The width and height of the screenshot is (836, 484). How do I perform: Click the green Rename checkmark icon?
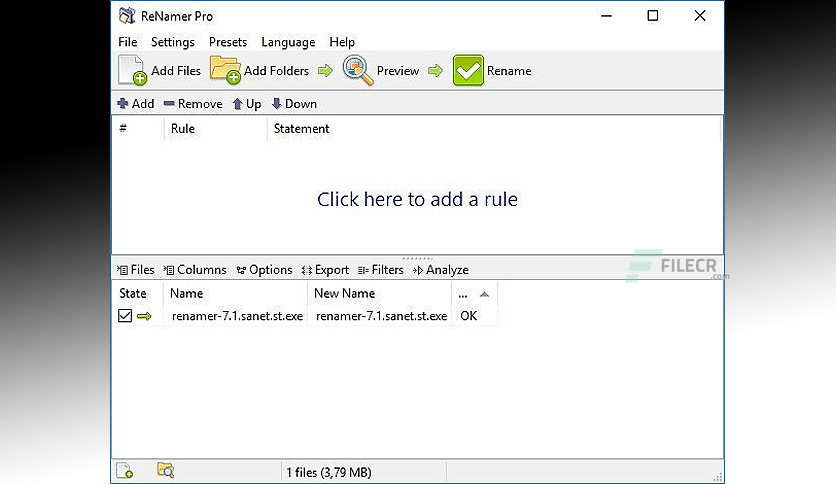[468, 70]
